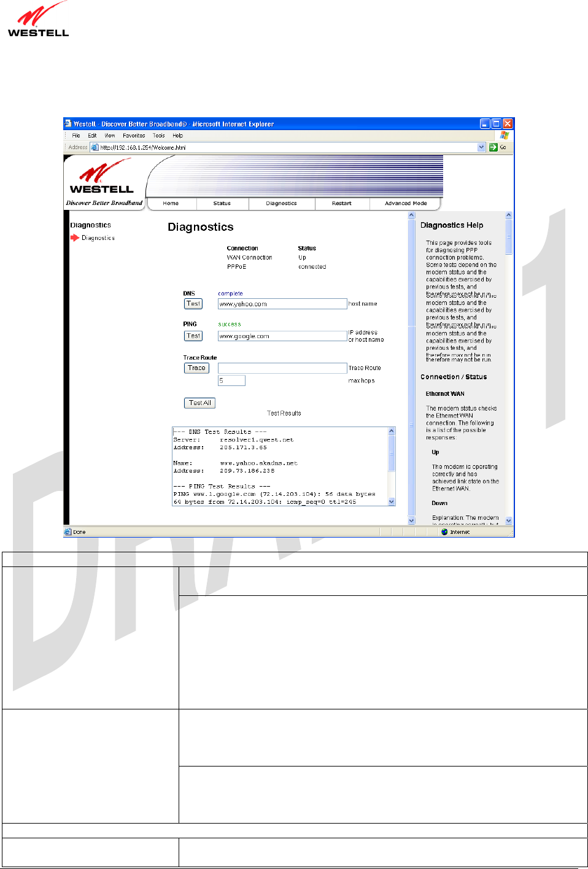Click Test Results scrollbar thumb
The height and width of the screenshot is (869, 588).
[x=392, y=453]
